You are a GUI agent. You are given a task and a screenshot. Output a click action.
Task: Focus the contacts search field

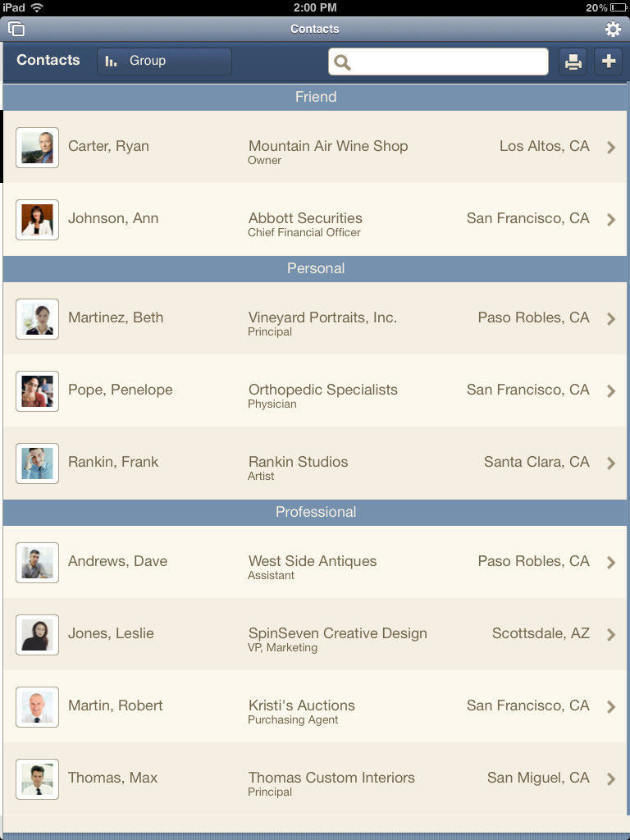438,62
